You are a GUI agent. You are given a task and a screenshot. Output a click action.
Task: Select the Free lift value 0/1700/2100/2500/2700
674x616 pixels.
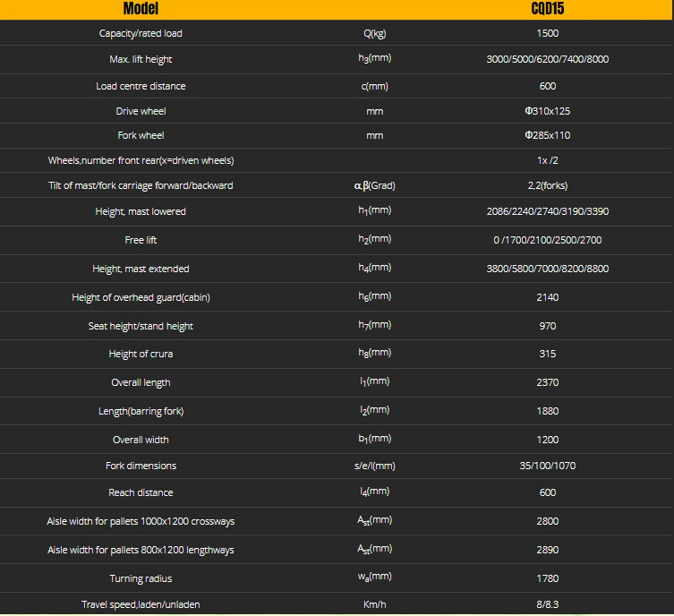click(x=548, y=240)
